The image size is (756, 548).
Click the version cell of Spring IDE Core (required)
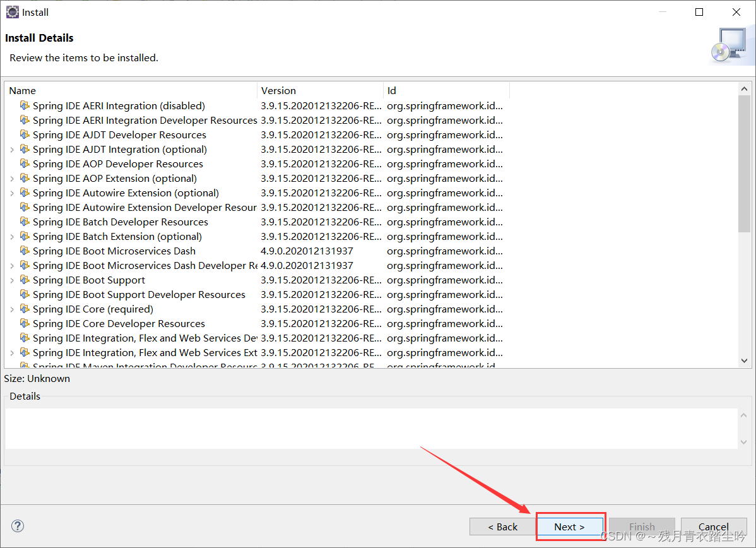coord(321,309)
